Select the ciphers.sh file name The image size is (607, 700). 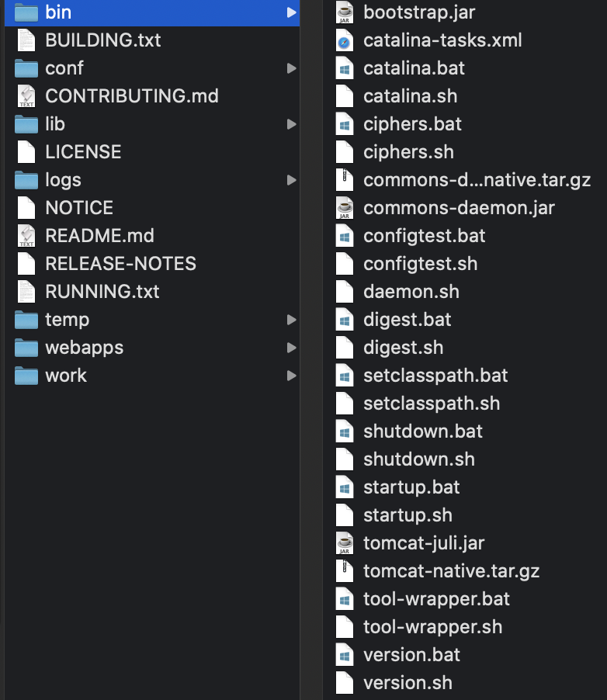408,152
